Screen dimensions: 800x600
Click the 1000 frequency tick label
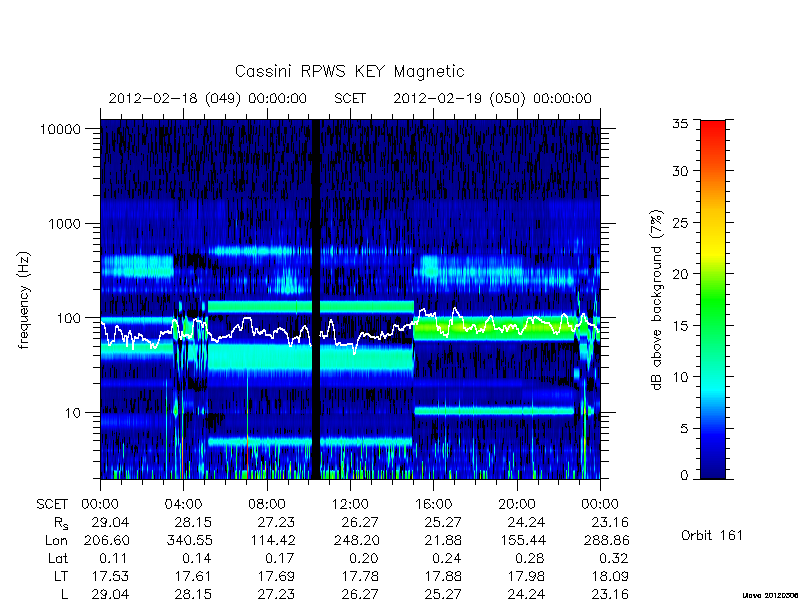64,224
